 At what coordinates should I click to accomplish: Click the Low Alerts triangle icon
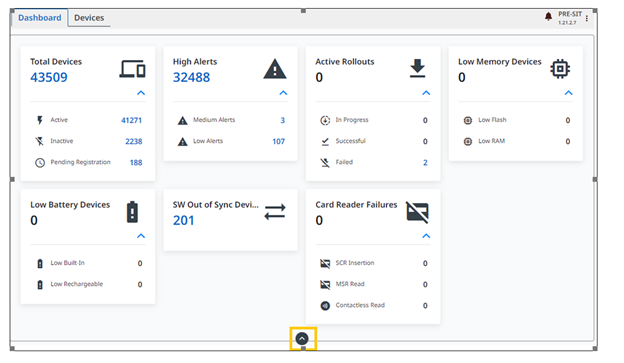coord(183,142)
